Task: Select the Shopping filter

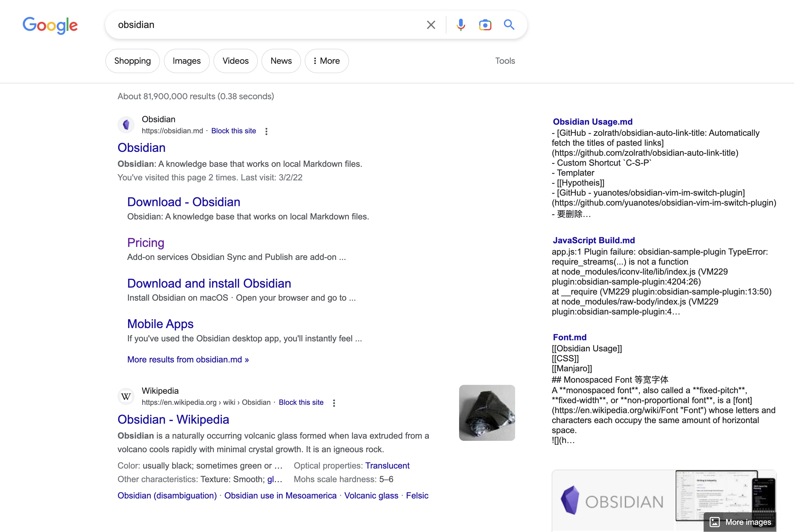Action: 133,61
